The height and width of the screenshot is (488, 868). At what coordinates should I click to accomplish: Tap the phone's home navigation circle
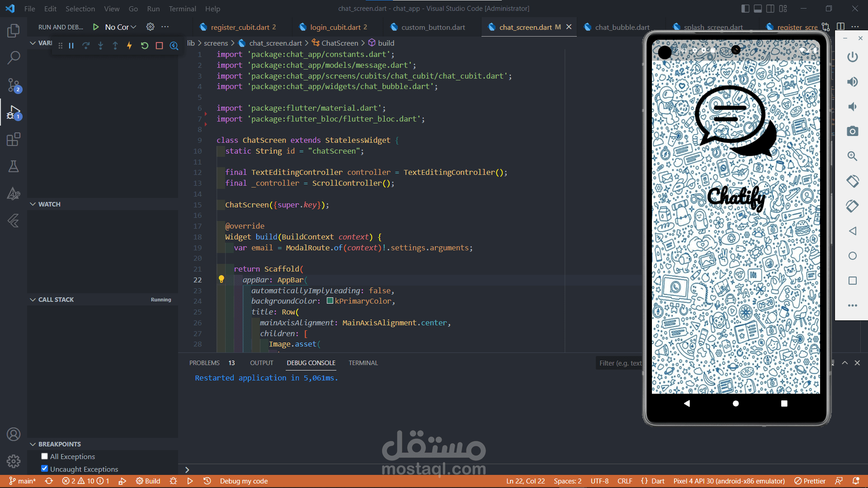[736, 404]
